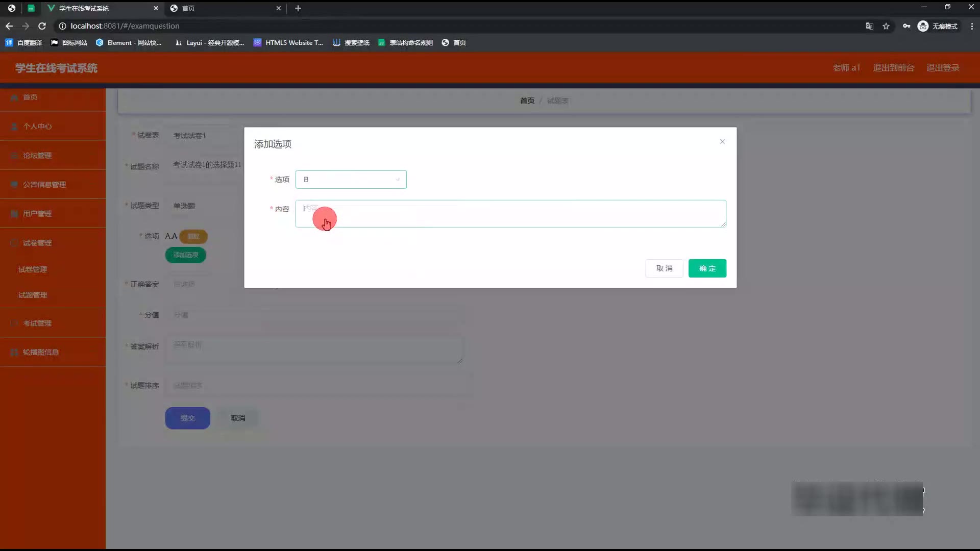The image size is (980, 551).
Task: Reload the page with browser refresh icon
Action: pos(42,26)
